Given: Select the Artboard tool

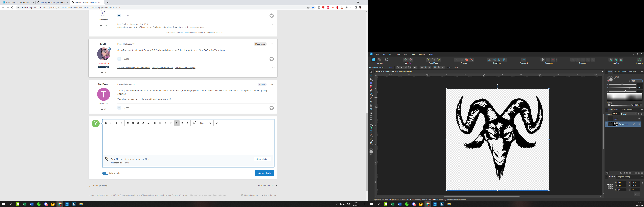Looking at the screenshot, I should pyautogui.click(x=371, y=75).
